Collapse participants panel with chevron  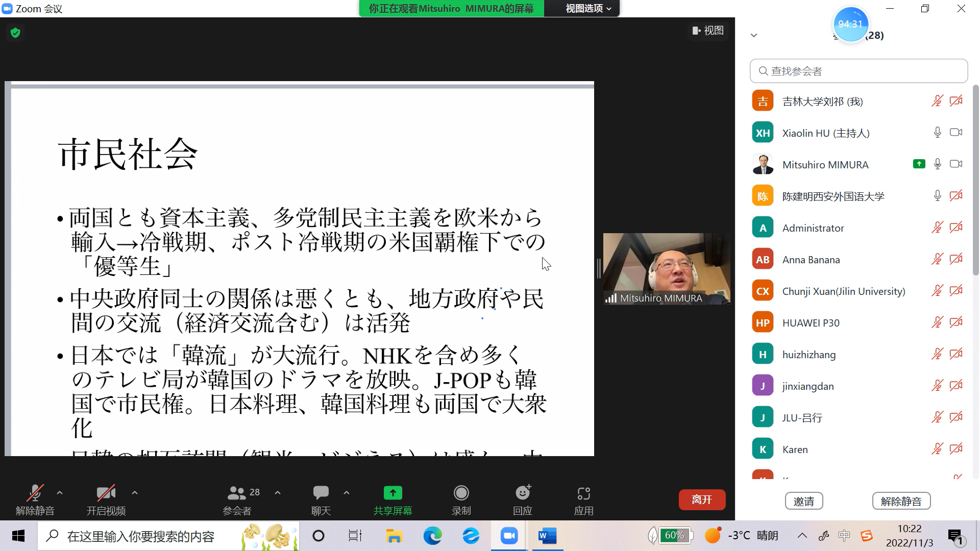pos(753,35)
